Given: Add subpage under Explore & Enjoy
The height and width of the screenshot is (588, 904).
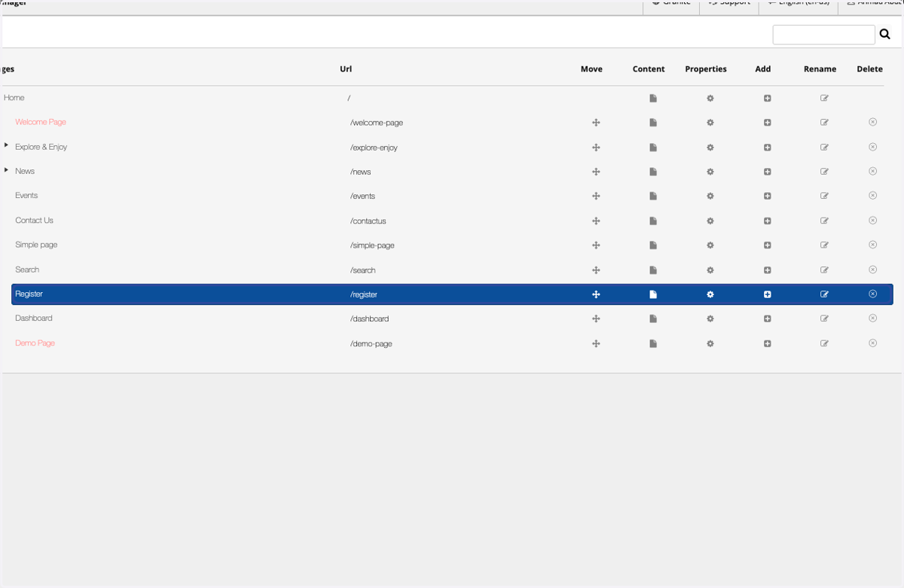Looking at the screenshot, I should 767,148.
